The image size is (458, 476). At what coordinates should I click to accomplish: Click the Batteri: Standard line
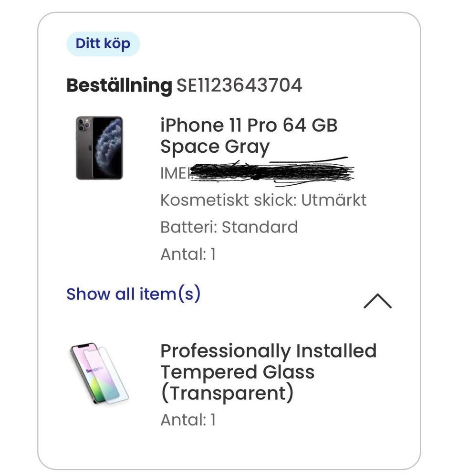pyautogui.click(x=229, y=227)
